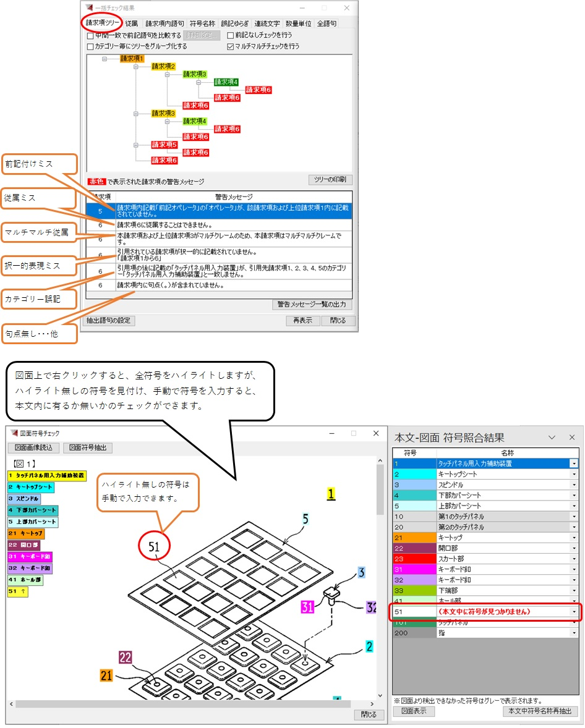Open dropdown for 第1のタッチパネル row

[x=574, y=516]
